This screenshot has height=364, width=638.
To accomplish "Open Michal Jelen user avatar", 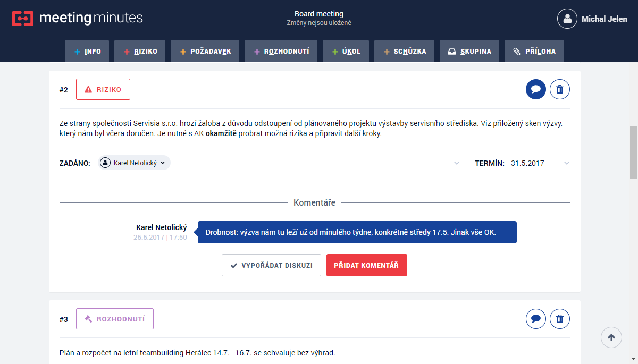I will coord(567,19).
